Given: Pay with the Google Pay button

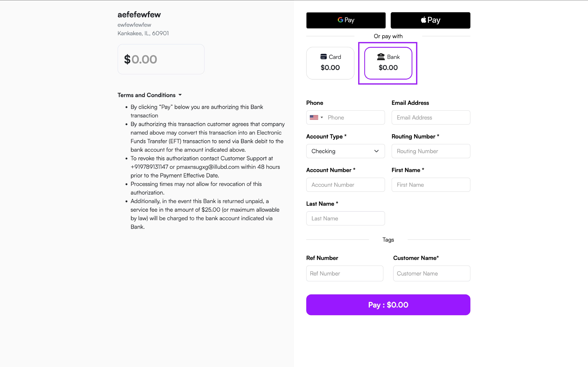Looking at the screenshot, I should pyautogui.click(x=345, y=20).
